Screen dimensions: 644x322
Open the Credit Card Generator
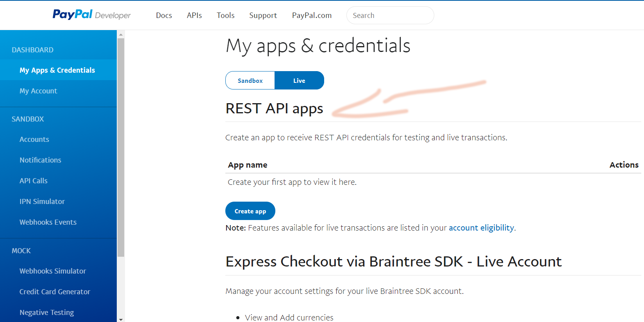pos(55,292)
